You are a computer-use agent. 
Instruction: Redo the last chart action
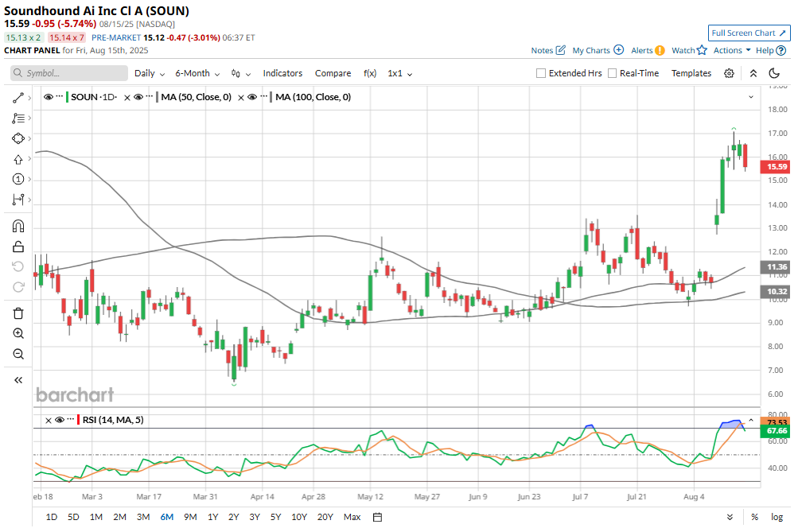18,287
